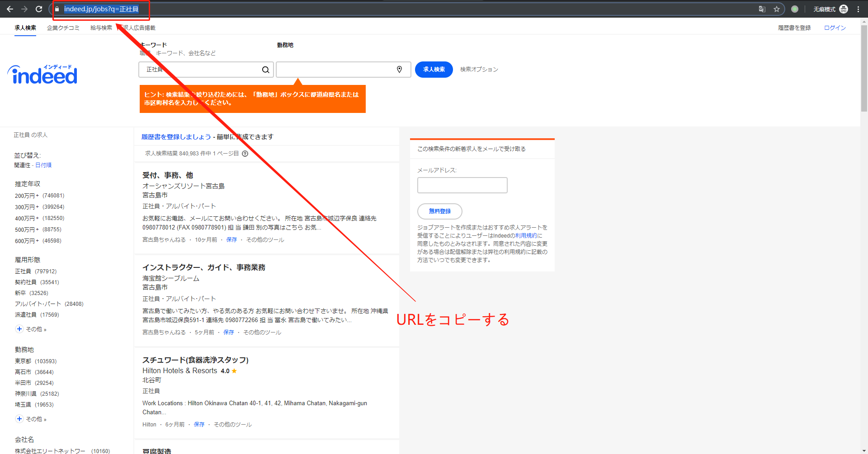Click the location pin icon in 勤務地 box
This screenshot has width=868, height=454.
click(399, 69)
